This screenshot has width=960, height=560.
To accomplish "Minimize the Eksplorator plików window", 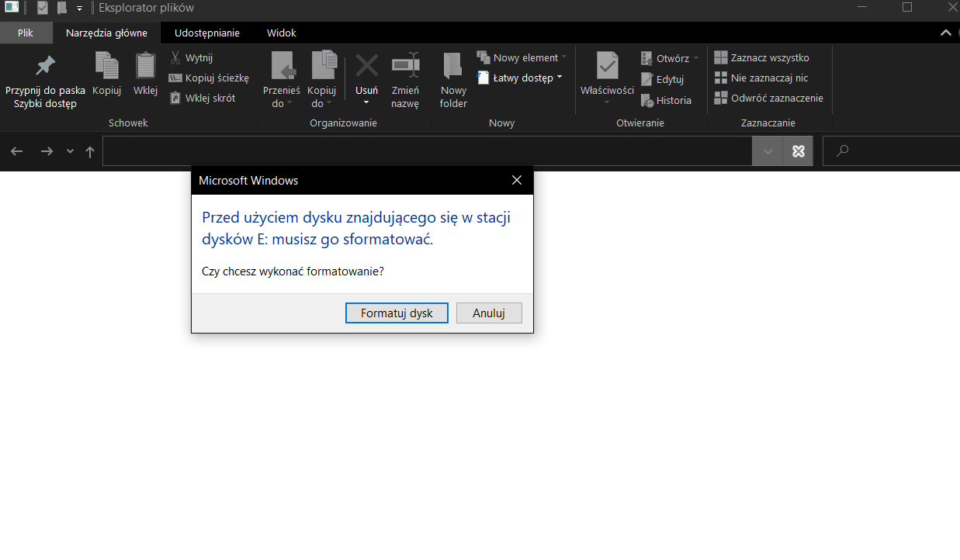I will 862,7.
